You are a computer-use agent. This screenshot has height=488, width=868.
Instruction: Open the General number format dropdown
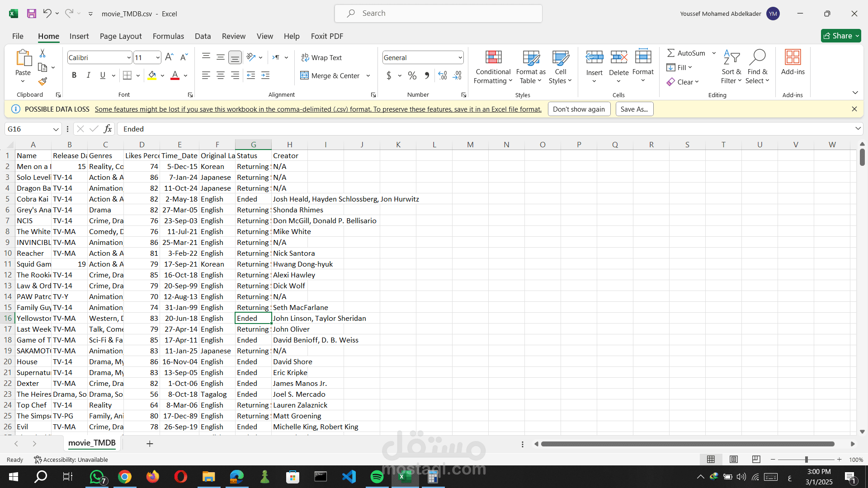click(460, 58)
